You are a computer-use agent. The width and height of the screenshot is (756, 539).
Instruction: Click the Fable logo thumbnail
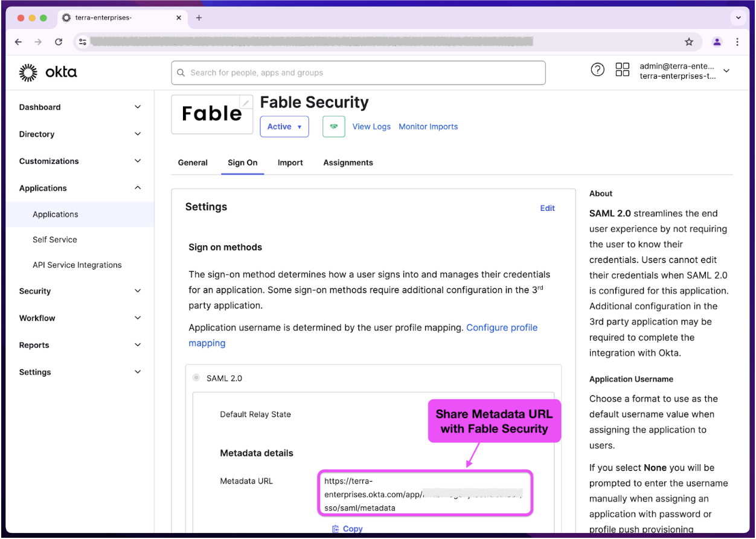212,114
